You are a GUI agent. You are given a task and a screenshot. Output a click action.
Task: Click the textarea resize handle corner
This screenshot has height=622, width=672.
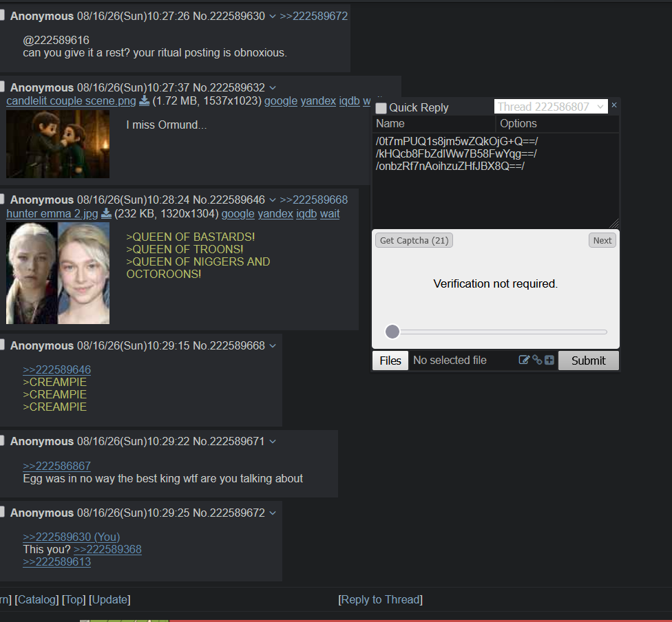point(615,224)
